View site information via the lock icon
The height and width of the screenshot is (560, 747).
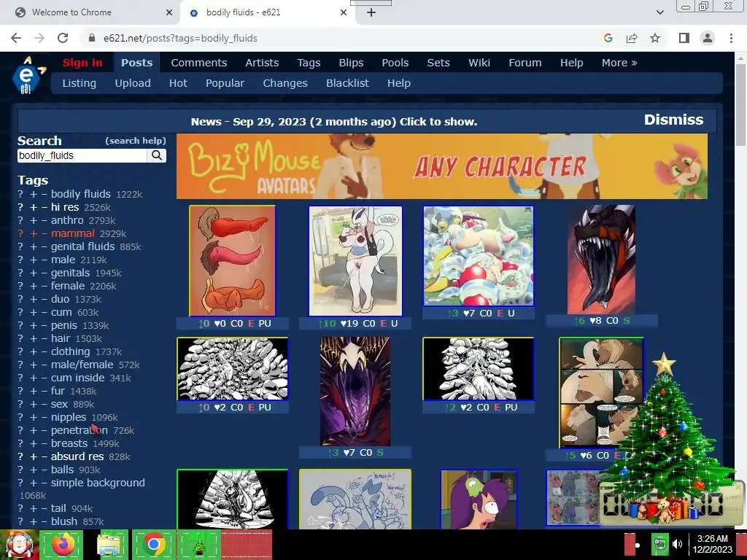click(92, 38)
